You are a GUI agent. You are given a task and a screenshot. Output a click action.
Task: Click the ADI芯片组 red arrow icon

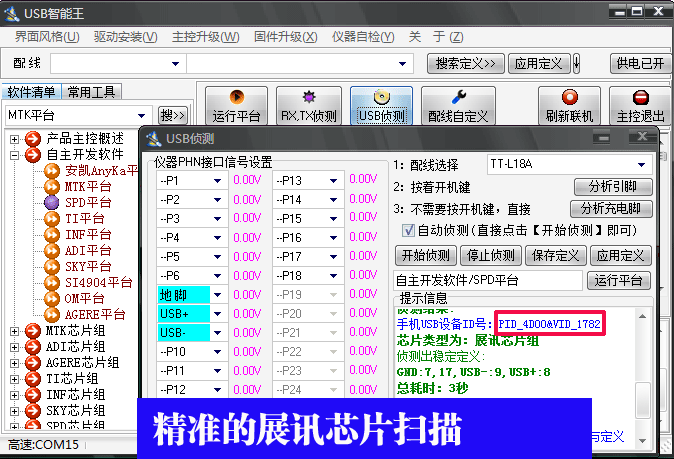pyautogui.click(x=33, y=347)
